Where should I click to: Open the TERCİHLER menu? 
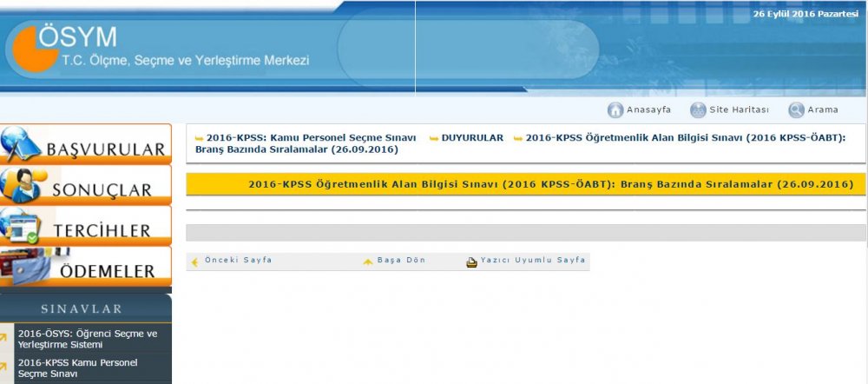tap(86, 225)
